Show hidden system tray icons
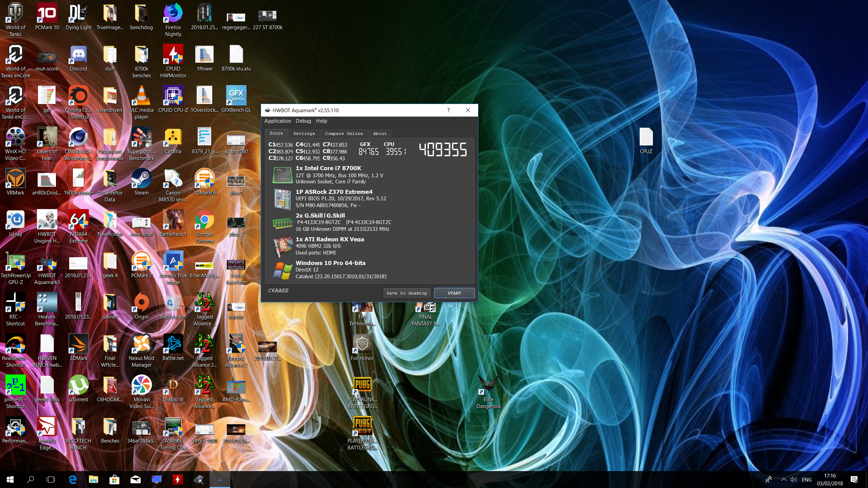The image size is (868, 488). pos(784,480)
